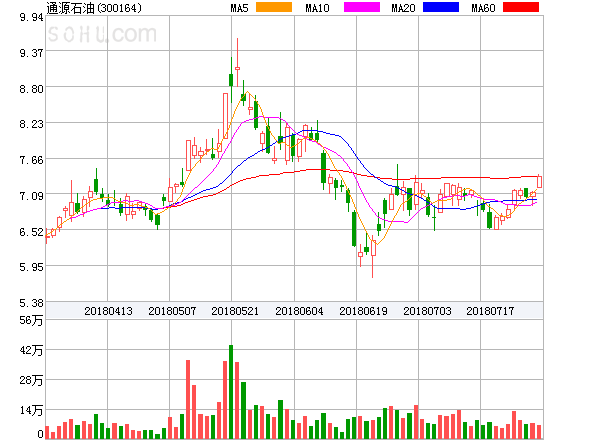Click the 9.94 price axis label
This screenshot has width=600, height=440.
(x=31, y=17)
